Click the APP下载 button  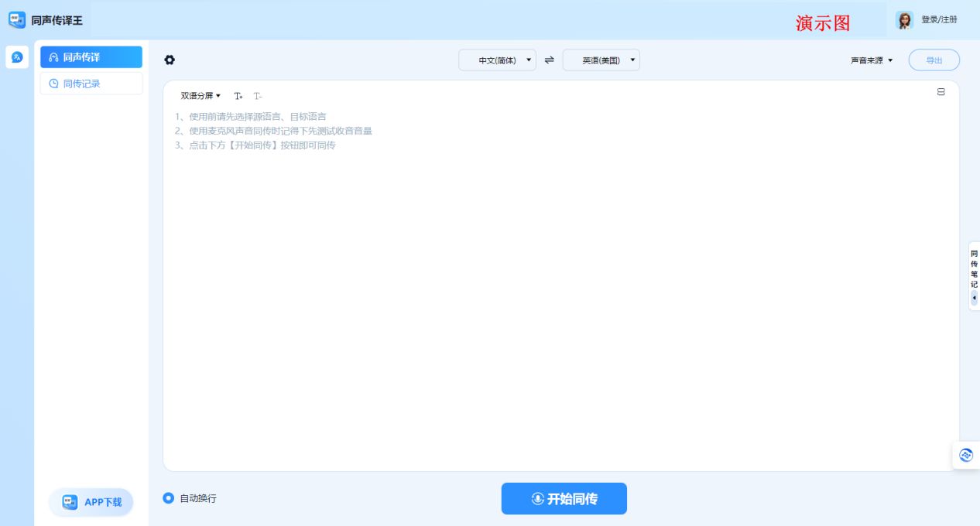click(x=91, y=502)
